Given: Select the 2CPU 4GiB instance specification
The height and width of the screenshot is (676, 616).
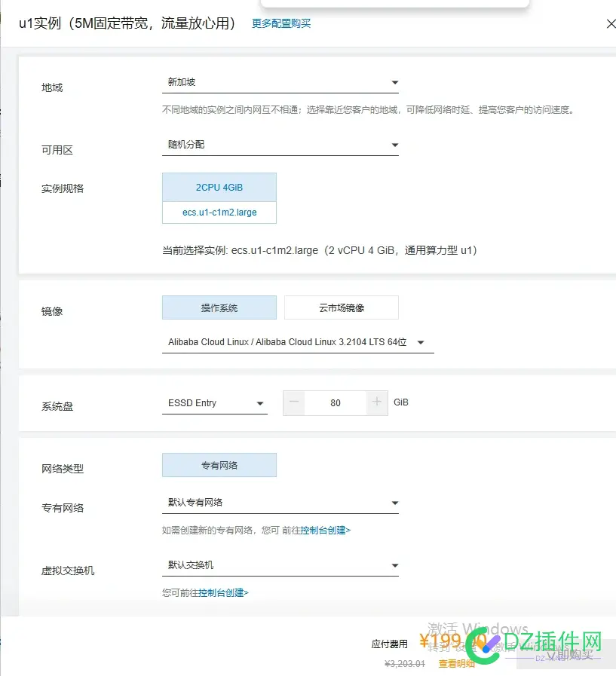Looking at the screenshot, I should coord(219,186).
